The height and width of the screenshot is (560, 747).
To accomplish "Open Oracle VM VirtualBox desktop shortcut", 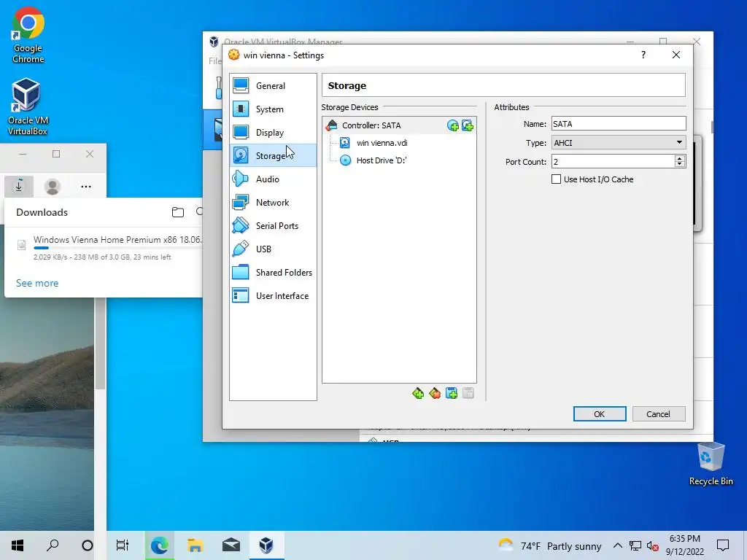I will point(27,107).
